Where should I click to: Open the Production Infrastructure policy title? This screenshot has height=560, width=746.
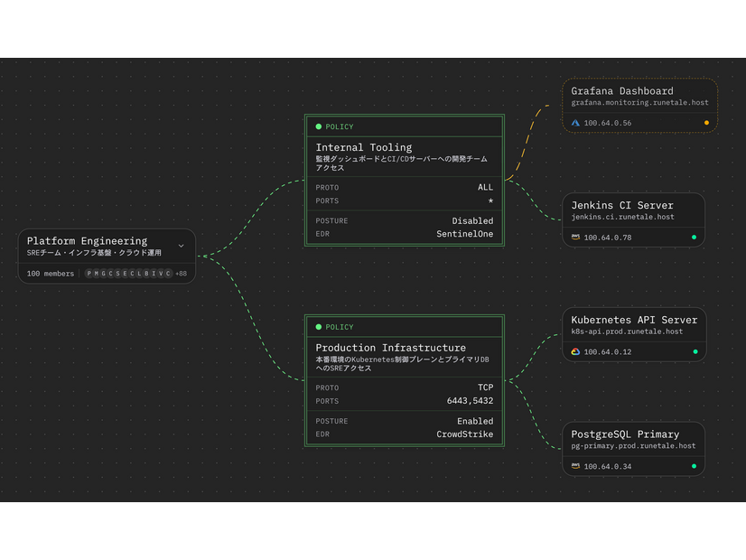(390, 348)
